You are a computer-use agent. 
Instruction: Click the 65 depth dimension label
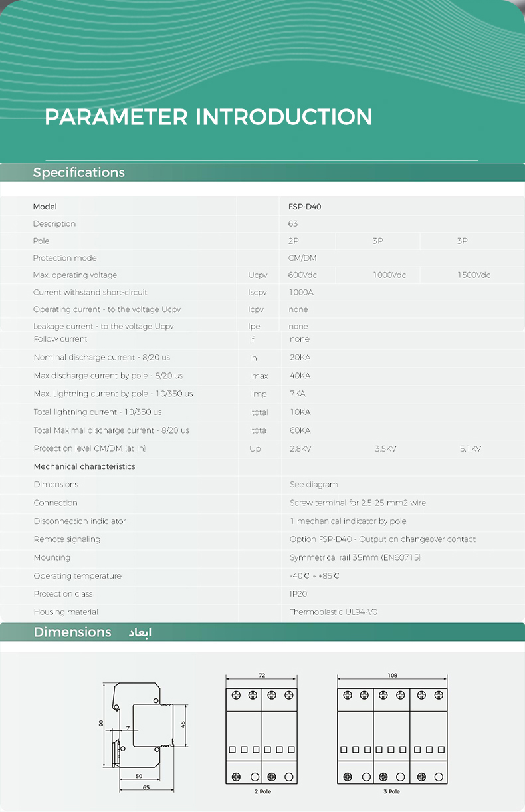click(x=146, y=787)
